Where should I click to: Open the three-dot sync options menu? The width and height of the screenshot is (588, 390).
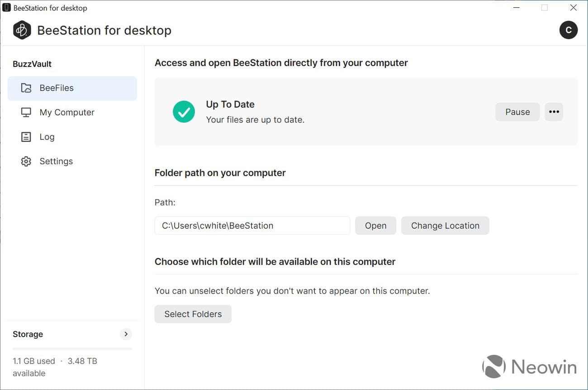[554, 111]
